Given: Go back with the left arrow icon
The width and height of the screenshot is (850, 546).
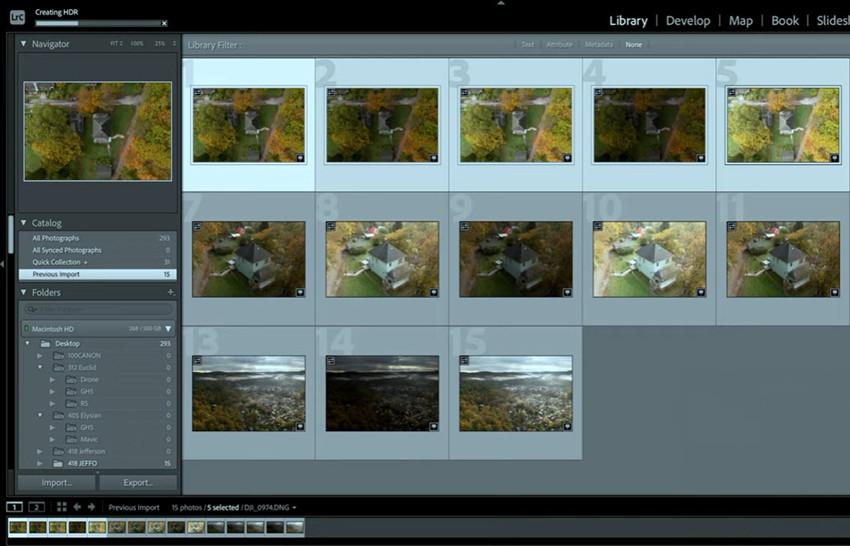Looking at the screenshot, I should tap(77, 507).
